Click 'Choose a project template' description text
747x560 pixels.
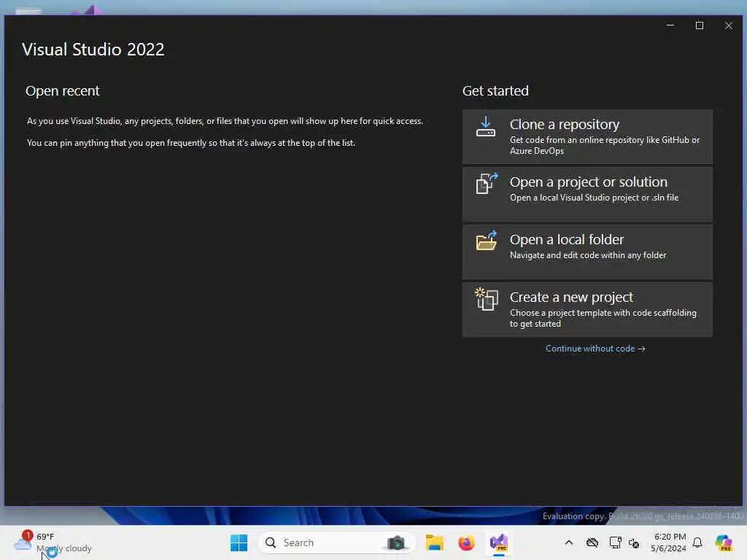pos(603,318)
